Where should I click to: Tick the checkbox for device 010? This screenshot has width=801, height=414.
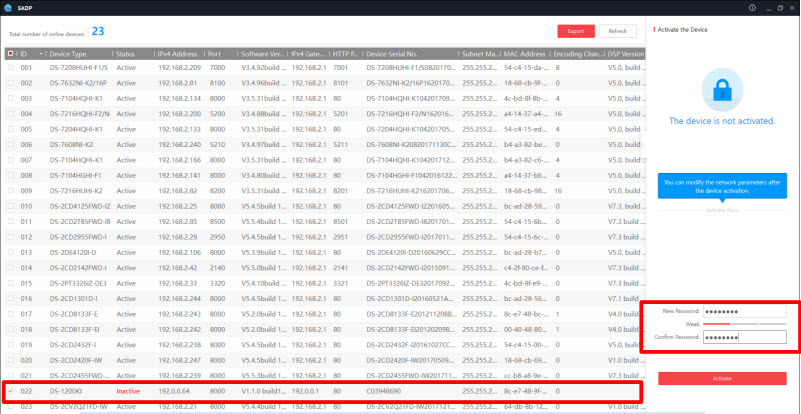(x=11, y=204)
